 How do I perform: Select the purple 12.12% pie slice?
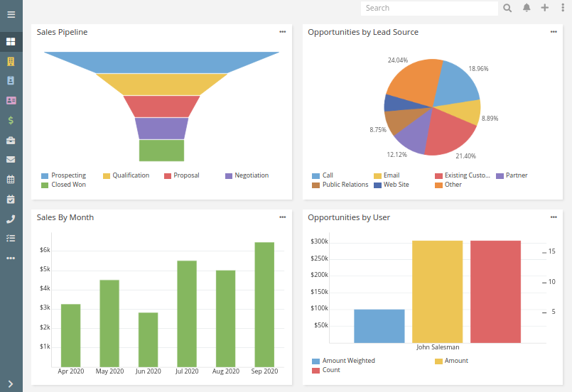[415, 134]
